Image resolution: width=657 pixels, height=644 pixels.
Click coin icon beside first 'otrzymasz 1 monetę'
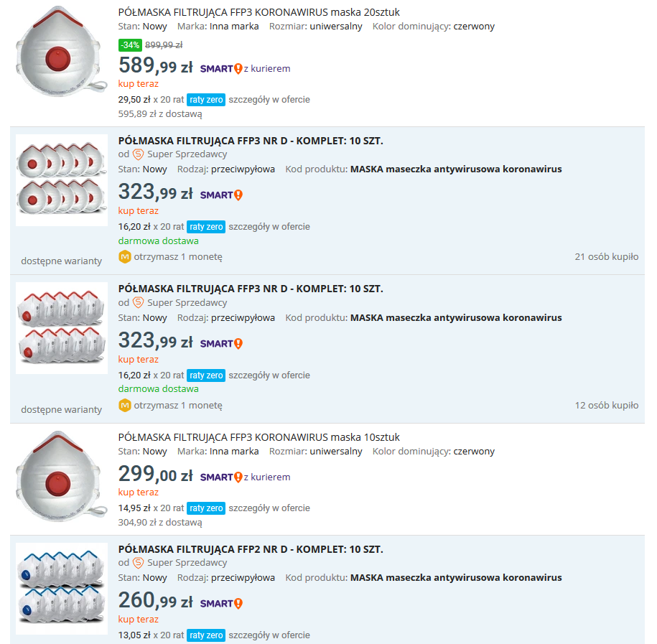pyautogui.click(x=125, y=256)
